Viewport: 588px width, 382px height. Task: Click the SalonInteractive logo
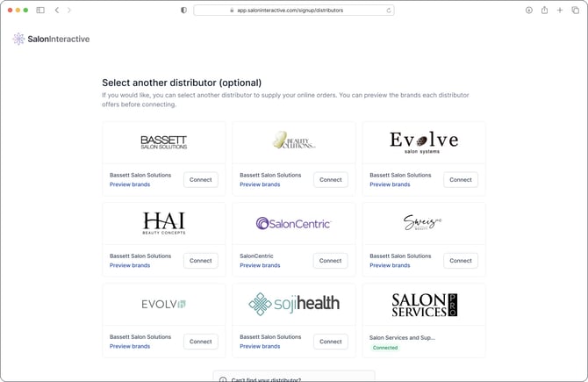51,39
